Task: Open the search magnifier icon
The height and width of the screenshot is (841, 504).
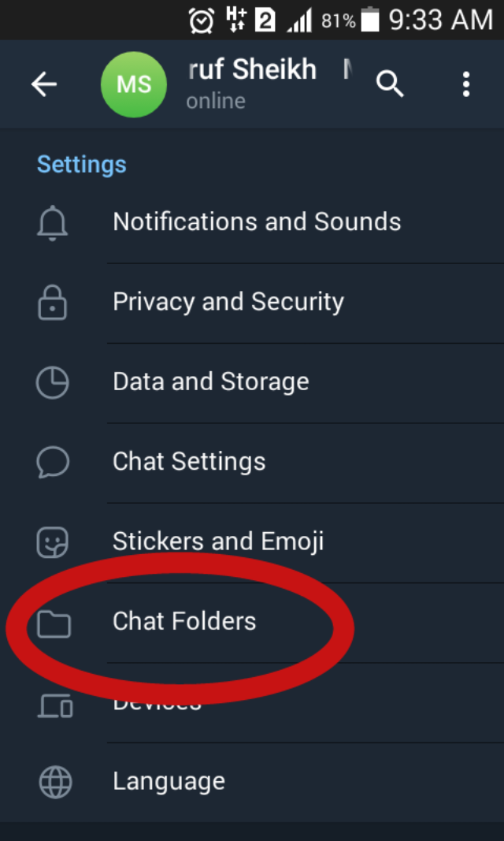Action: 390,84
